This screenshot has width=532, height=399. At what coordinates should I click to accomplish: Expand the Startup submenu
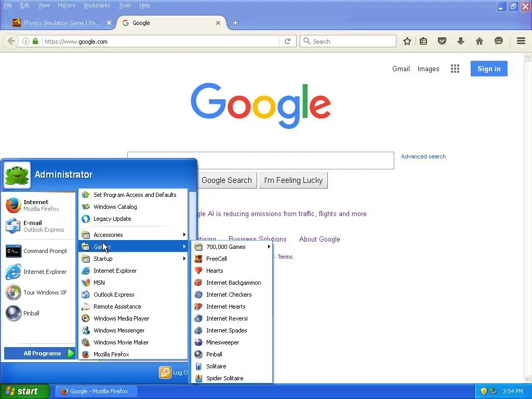(x=133, y=259)
